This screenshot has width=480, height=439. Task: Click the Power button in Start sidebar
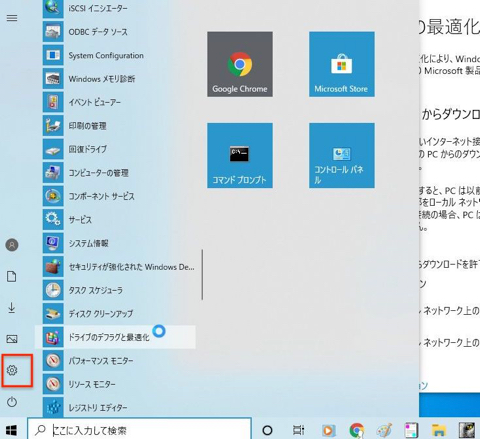point(12,402)
